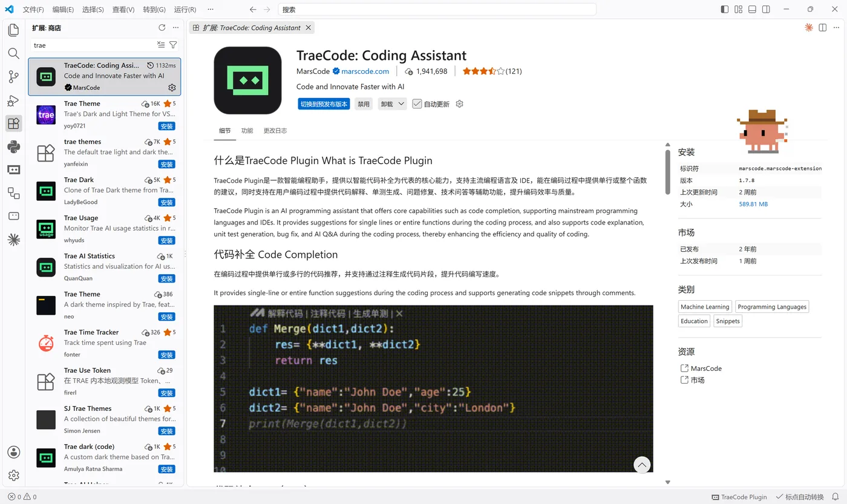Refresh the extensions marketplace list
847x504 pixels.
(162, 28)
